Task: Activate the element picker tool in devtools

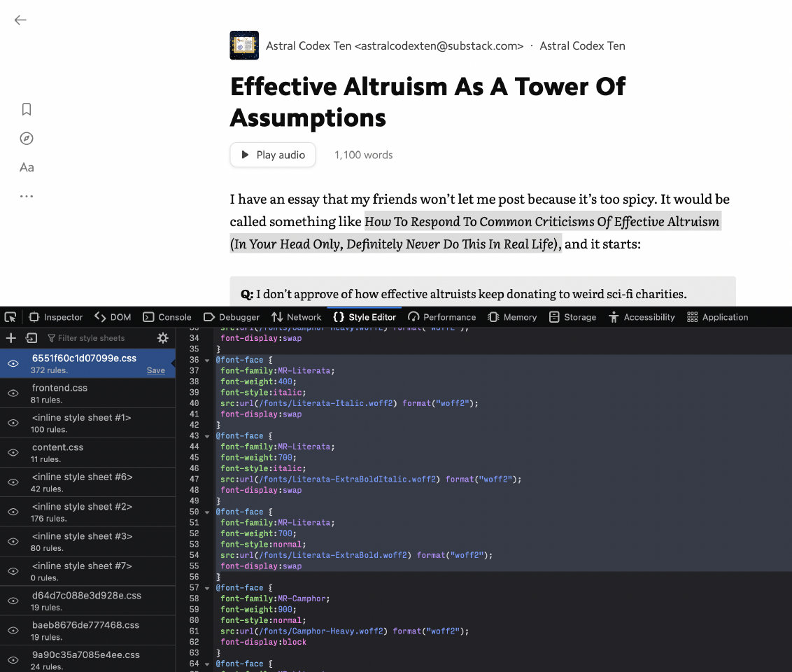Action: pos(10,317)
